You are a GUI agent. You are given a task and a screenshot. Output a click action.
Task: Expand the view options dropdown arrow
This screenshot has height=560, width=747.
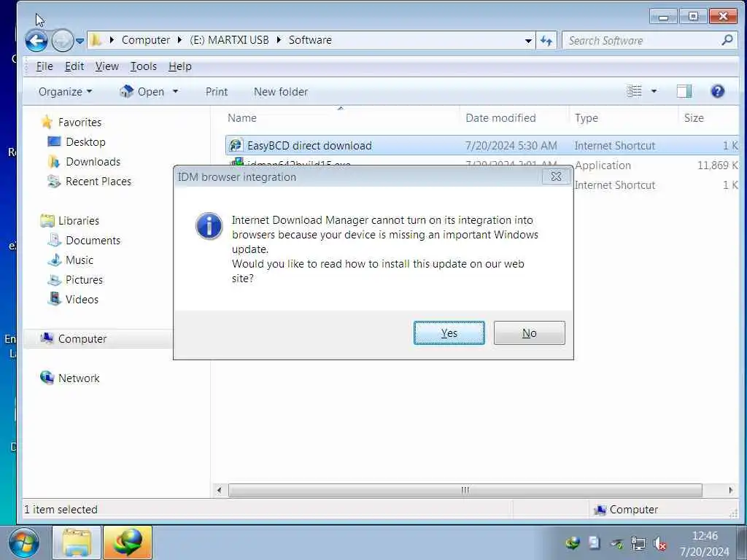654,91
